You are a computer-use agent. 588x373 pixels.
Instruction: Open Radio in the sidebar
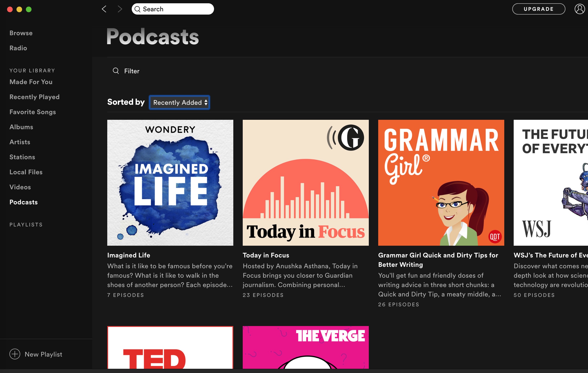click(x=18, y=48)
